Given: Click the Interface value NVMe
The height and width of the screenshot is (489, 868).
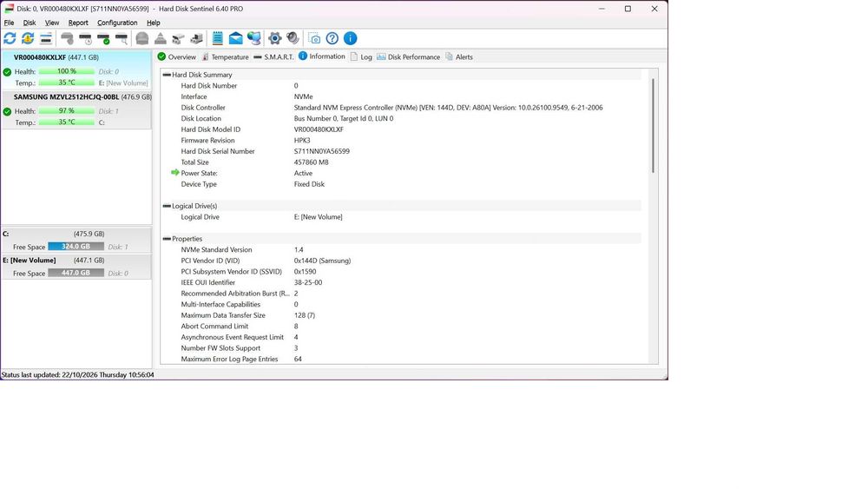Looking at the screenshot, I should tap(303, 96).
